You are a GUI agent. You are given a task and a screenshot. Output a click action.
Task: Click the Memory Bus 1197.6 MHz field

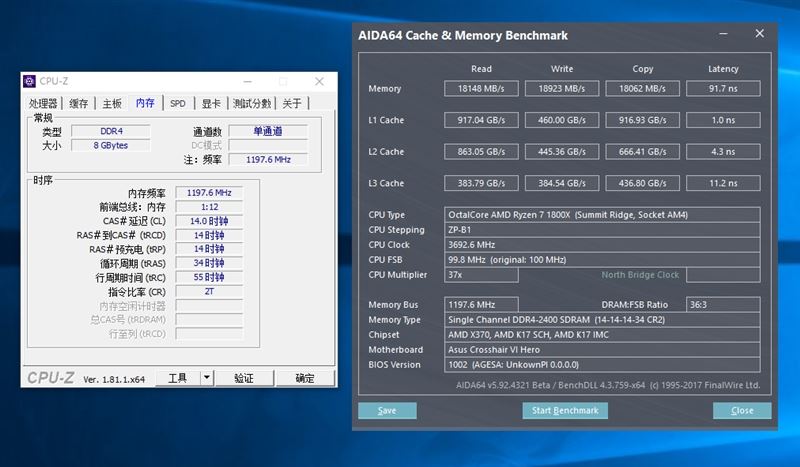click(x=481, y=305)
